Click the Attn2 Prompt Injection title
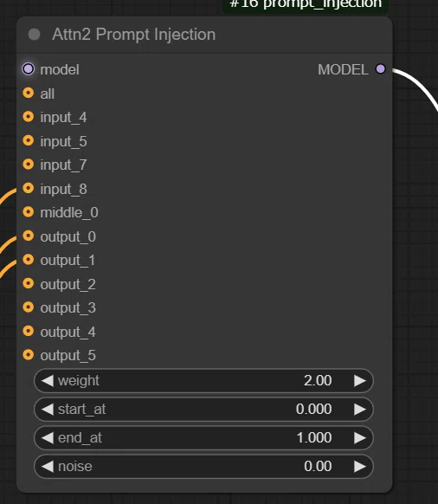The height and width of the screenshot is (504, 438). (133, 35)
